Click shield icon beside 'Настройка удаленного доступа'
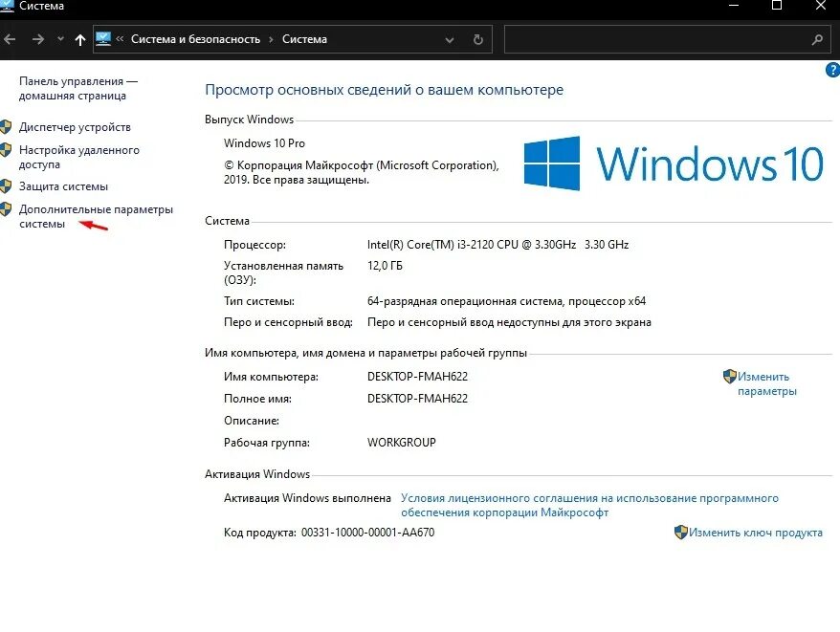Screen dimensions: 840x632 6,150
